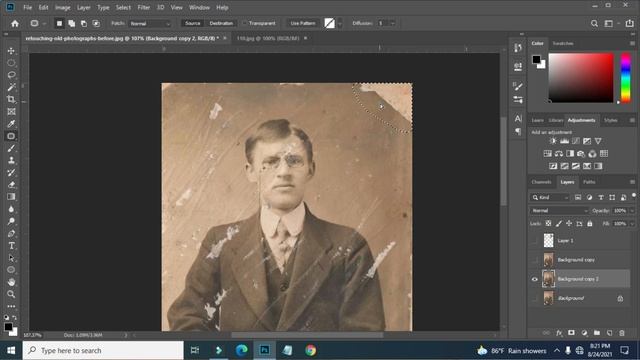Select the Brush tool
This screenshot has height=360, width=640.
tap(11, 148)
